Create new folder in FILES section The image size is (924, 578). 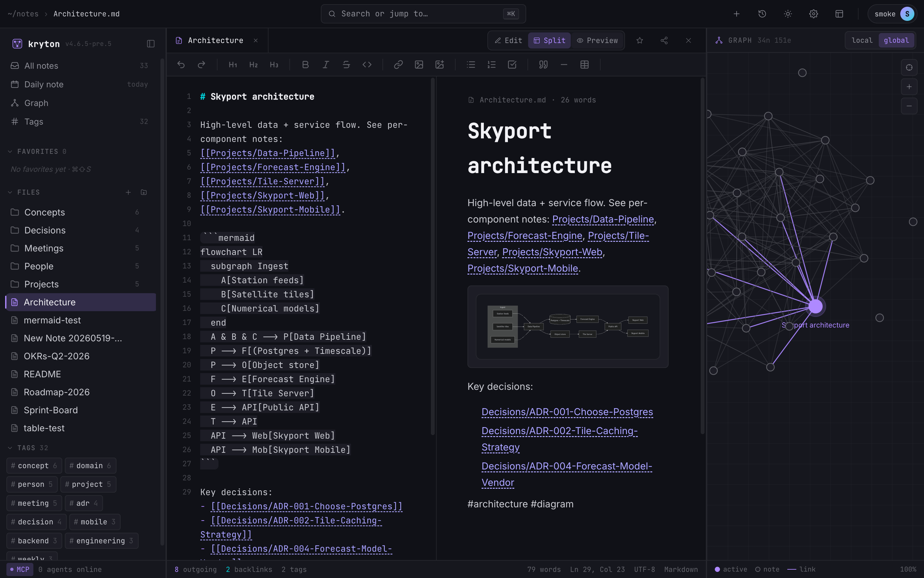[x=143, y=192]
